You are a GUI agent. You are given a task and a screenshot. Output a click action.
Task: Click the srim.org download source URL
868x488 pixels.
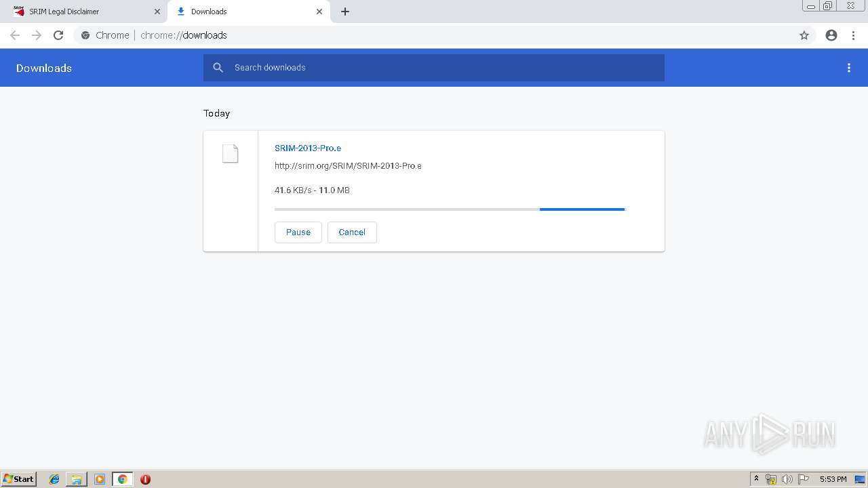tap(348, 165)
